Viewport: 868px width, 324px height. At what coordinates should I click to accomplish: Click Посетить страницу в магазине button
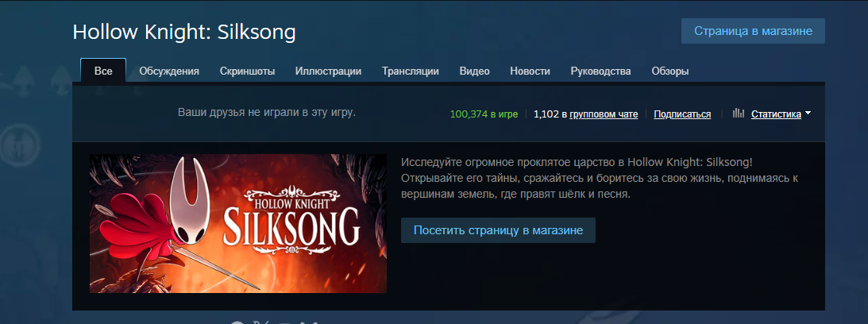pyautogui.click(x=498, y=230)
